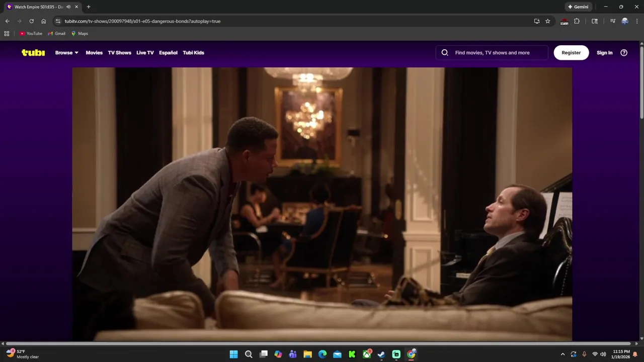644x362 pixels.
Task: Open File Explorer from the taskbar
Action: click(307, 354)
